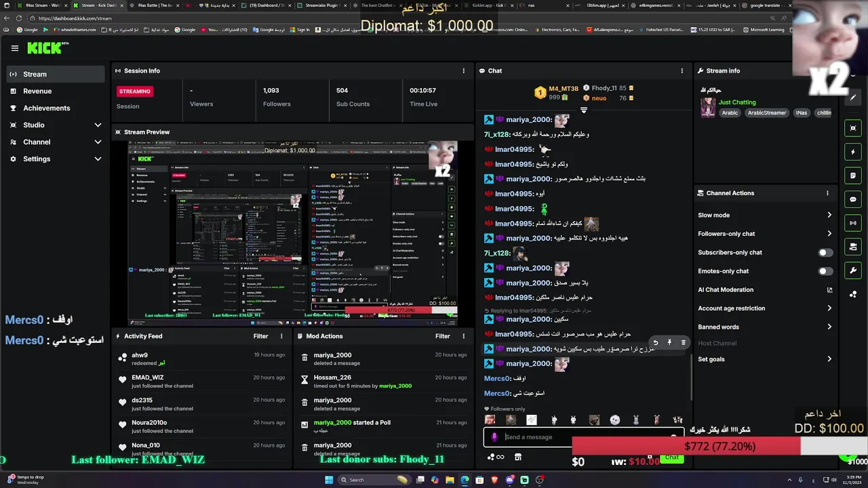Toggle Subscribers-only chat switch
868x488 pixels.
825,252
